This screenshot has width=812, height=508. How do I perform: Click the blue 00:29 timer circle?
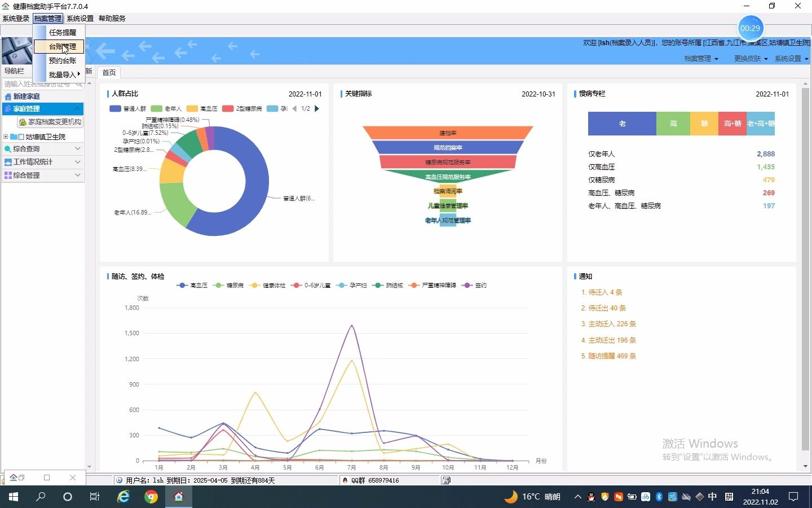(x=750, y=28)
